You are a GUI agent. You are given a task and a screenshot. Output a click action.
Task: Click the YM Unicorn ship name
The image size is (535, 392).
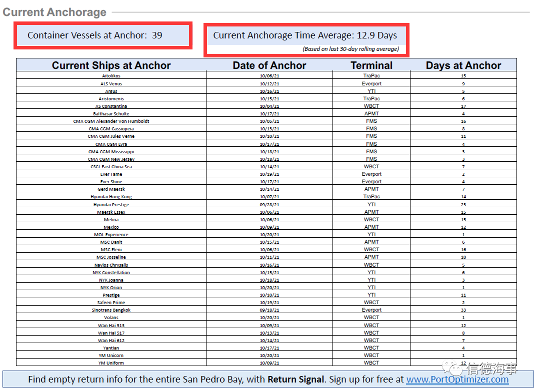click(x=111, y=355)
